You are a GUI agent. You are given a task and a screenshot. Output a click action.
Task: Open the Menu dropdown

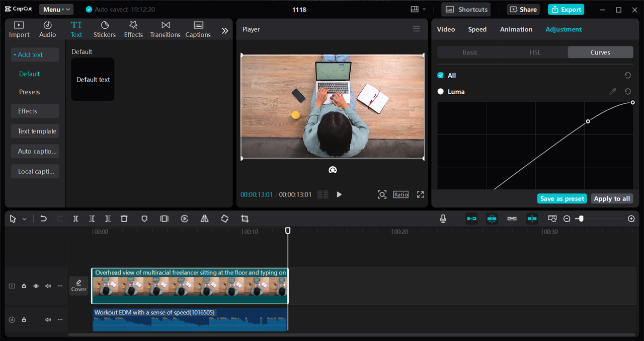(56, 10)
